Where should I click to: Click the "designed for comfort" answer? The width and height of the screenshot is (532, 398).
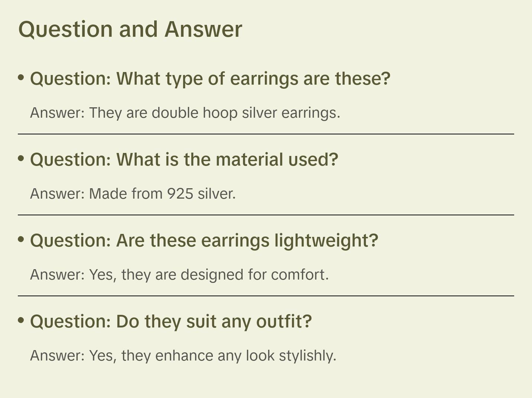[179, 275]
